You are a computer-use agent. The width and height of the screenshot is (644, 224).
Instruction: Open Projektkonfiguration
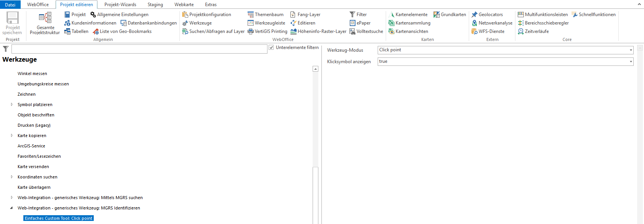click(x=207, y=15)
